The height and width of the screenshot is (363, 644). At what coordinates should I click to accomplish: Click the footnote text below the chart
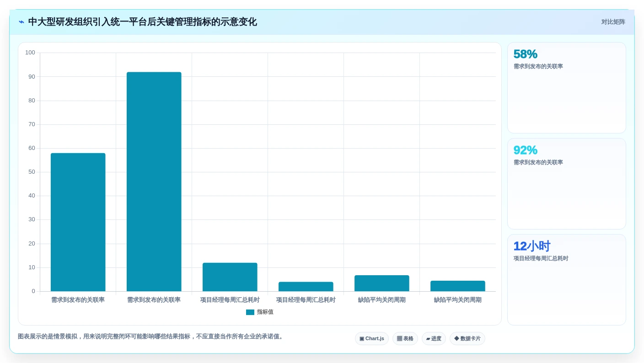(x=151, y=336)
